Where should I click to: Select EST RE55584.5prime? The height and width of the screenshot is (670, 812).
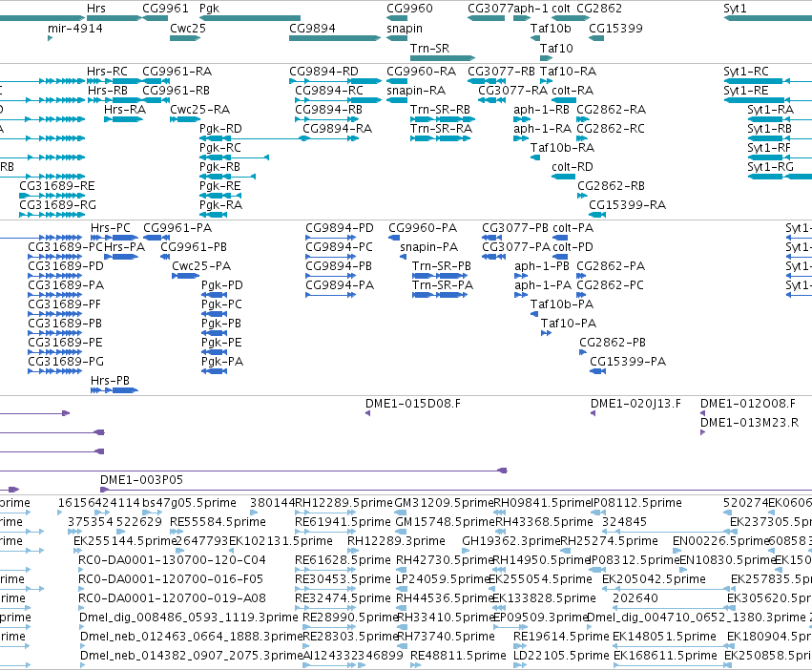point(218,522)
